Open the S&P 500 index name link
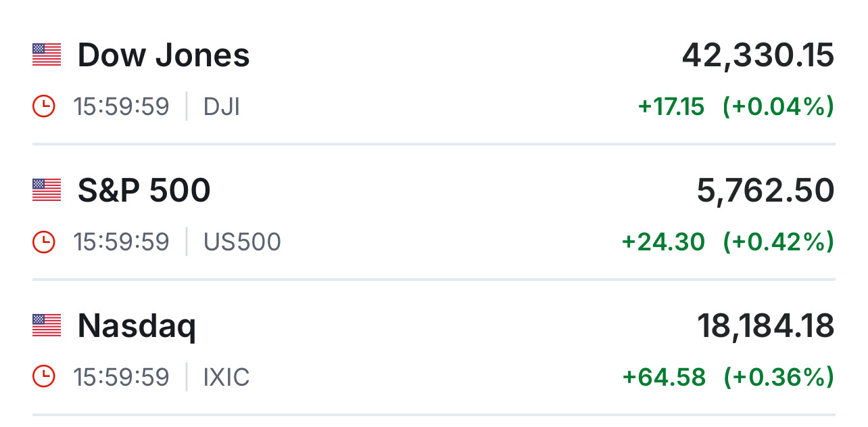868x427 pixels. coord(144,190)
